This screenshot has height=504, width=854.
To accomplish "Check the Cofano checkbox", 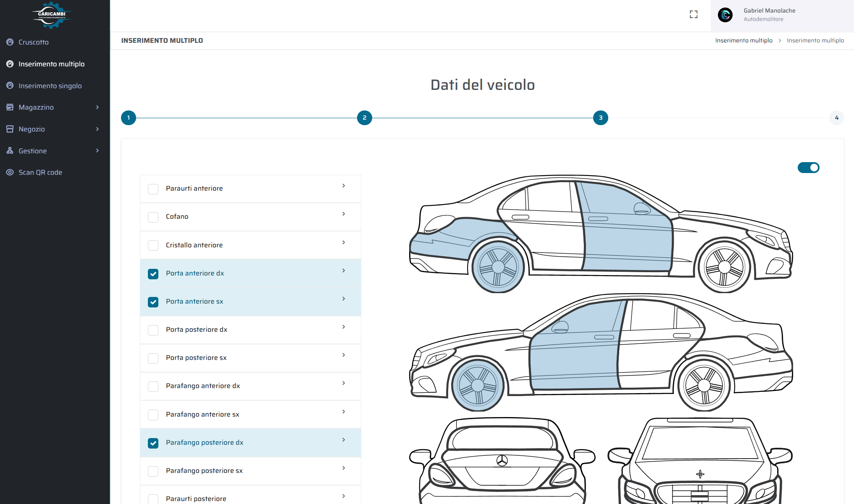I will click(x=153, y=217).
